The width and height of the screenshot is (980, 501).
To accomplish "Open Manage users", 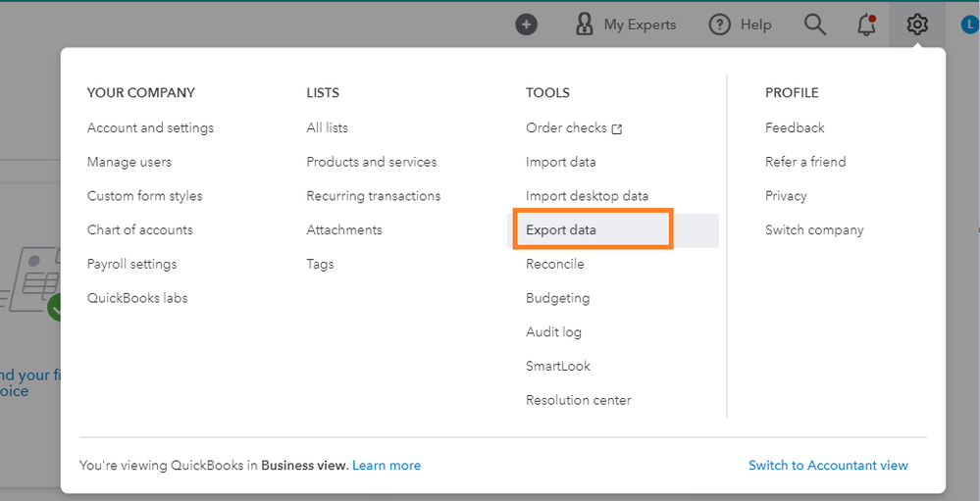I will pos(129,162).
